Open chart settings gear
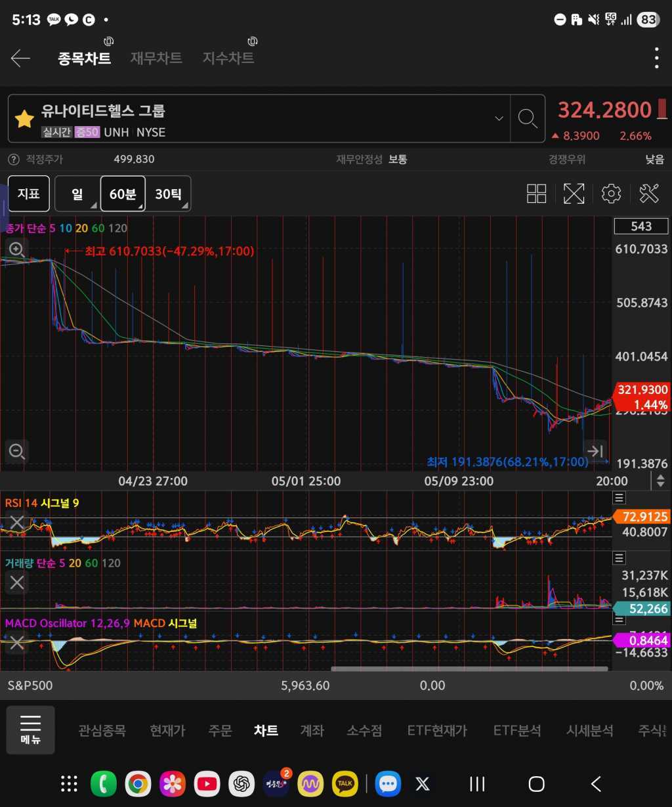Screen dimensions: 672x807 (x=611, y=194)
